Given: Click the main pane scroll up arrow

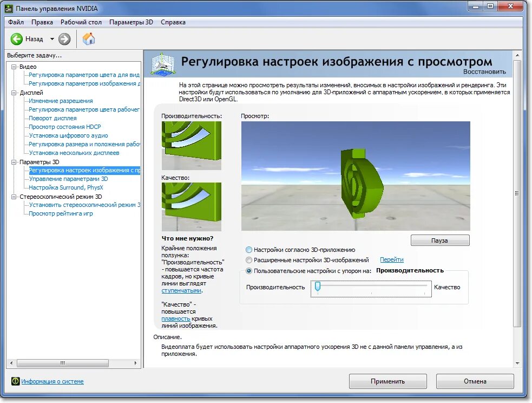Looking at the screenshot, I should 517,55.
